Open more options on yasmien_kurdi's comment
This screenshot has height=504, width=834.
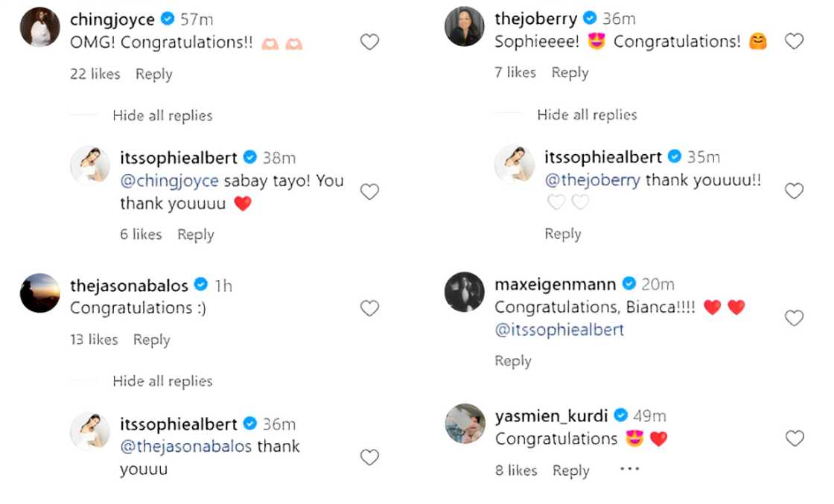(629, 469)
